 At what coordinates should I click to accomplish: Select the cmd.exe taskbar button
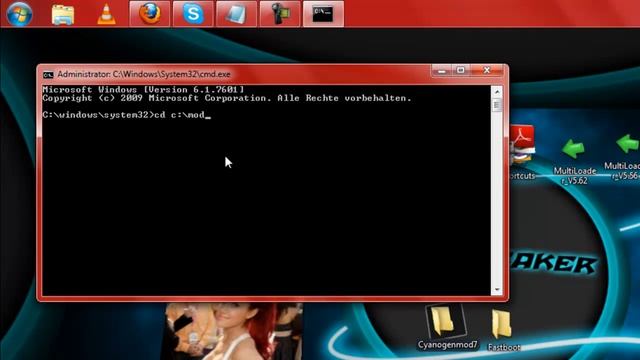(x=323, y=13)
